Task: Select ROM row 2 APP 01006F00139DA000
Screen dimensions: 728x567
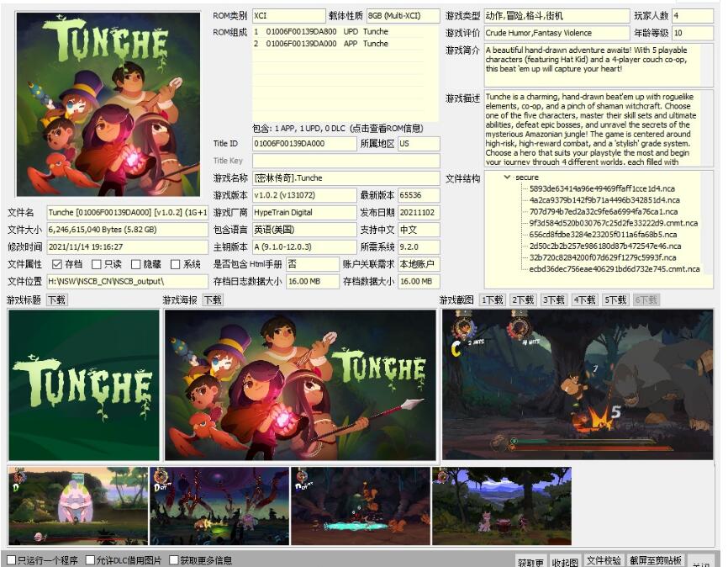Action: [x=339, y=44]
